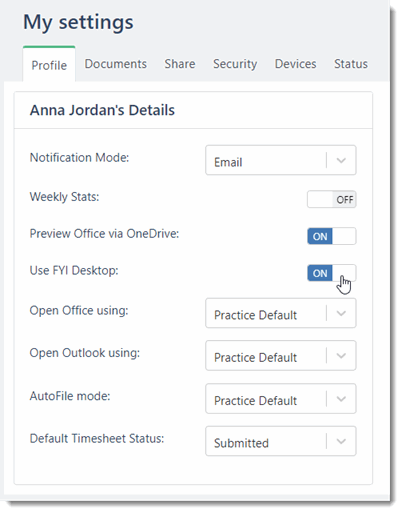This screenshot has height=513, width=402.
Task: Open the Security tab
Action: [235, 64]
